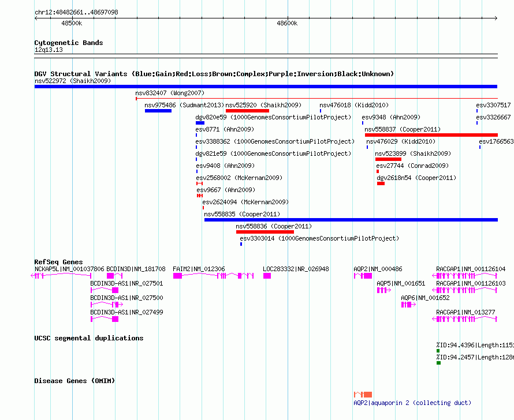Screen dimensions: 514x420
Task: Click the OMIM AQP2 disease gene glyph
Action: click(x=363, y=394)
